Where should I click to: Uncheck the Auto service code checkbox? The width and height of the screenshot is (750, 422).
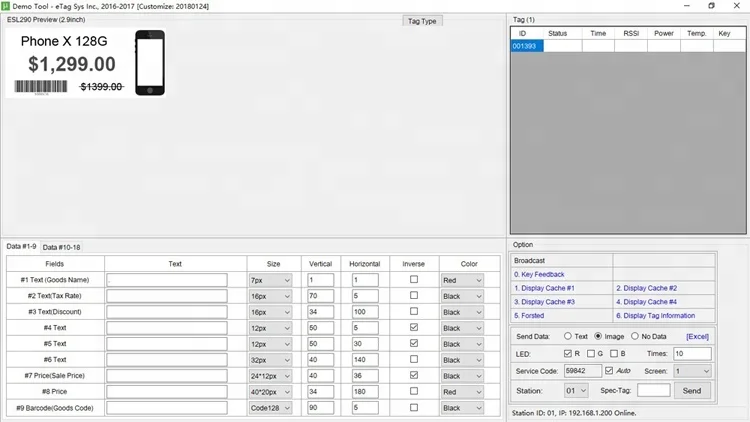610,371
